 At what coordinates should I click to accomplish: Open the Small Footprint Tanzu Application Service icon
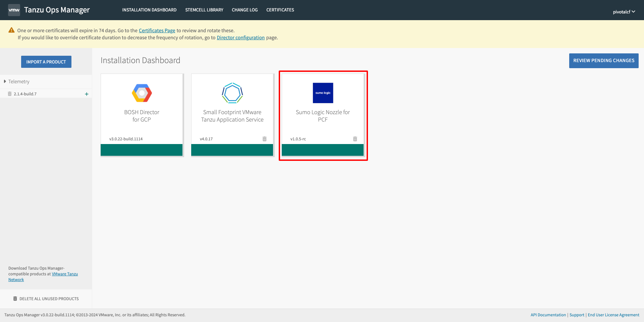click(x=232, y=93)
